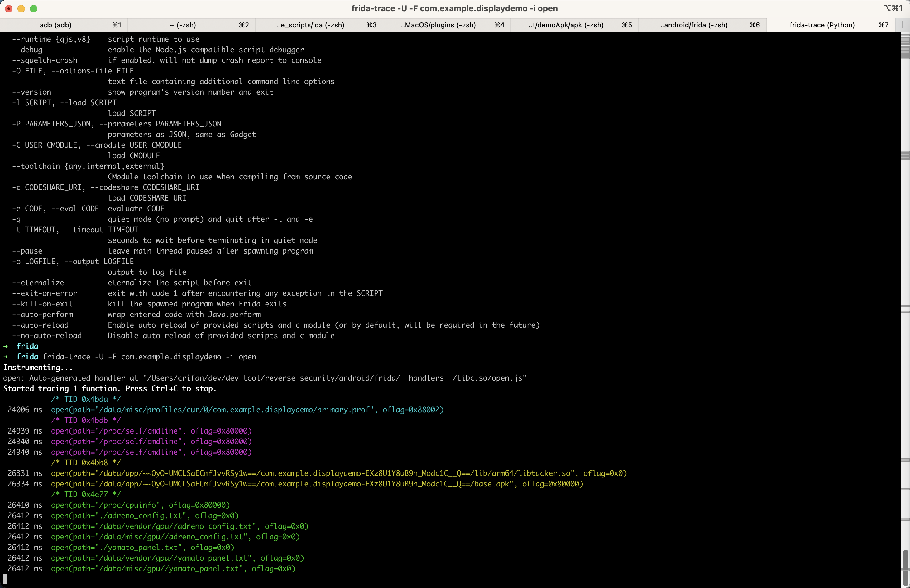
Task: Select the frida-trace (Python) tab
Action: click(x=831, y=25)
